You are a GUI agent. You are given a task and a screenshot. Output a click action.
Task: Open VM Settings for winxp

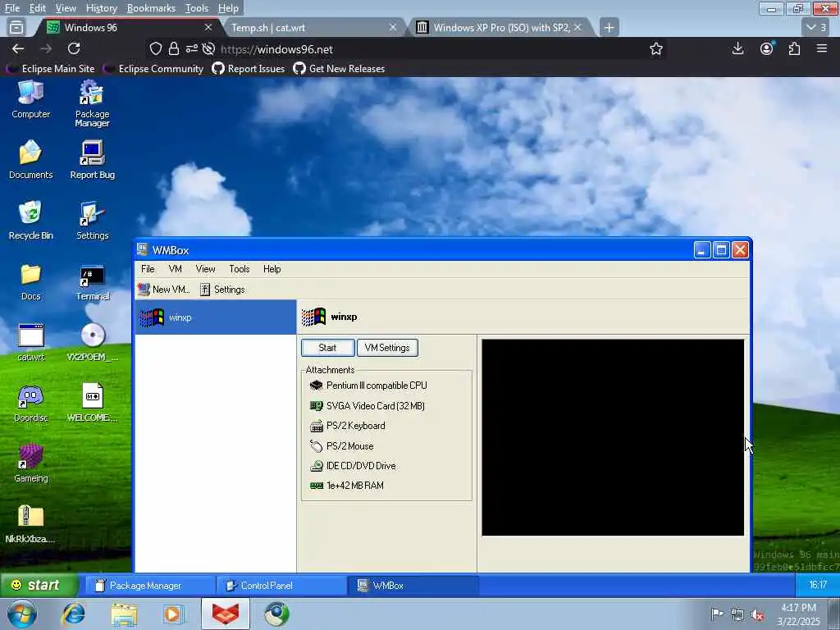[x=387, y=348]
